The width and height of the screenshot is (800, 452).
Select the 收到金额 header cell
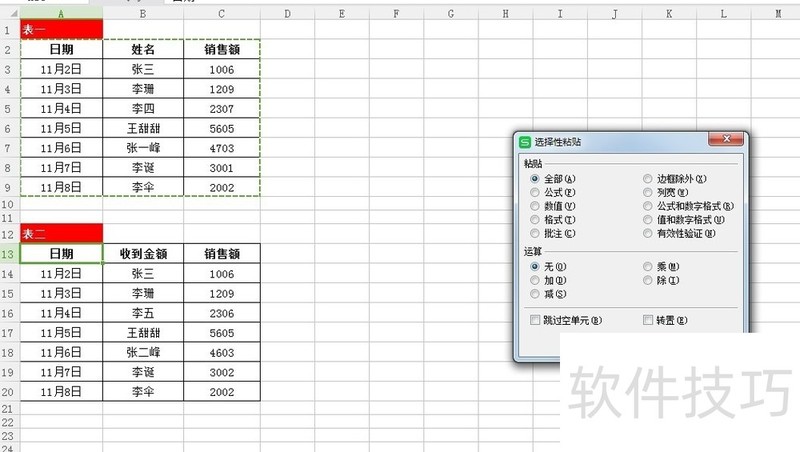click(x=142, y=254)
